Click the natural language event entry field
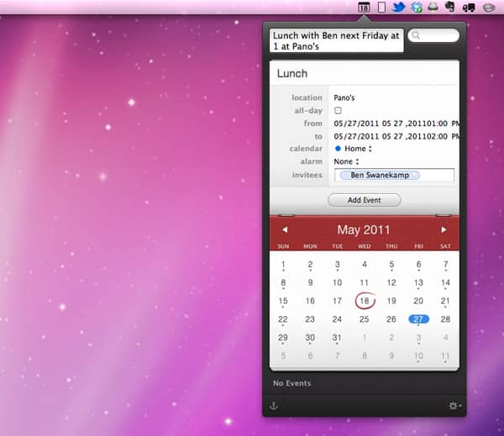The image size is (504, 436). coord(335,40)
